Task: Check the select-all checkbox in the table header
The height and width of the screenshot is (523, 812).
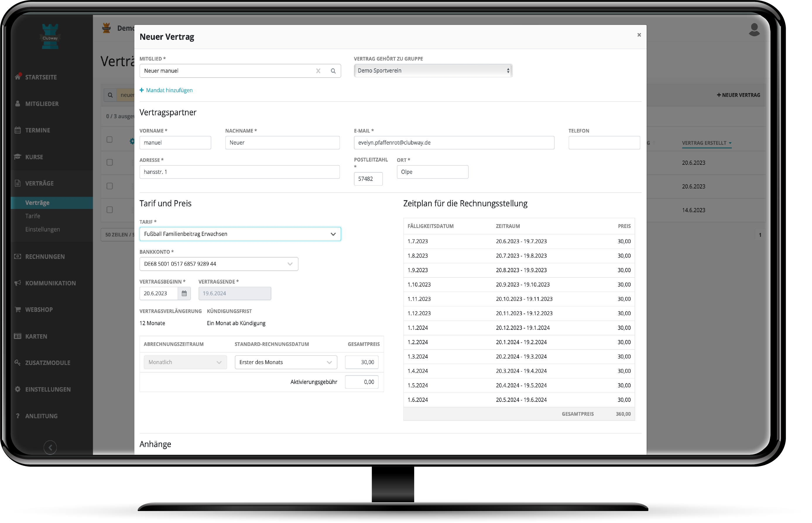Action: pos(109,140)
